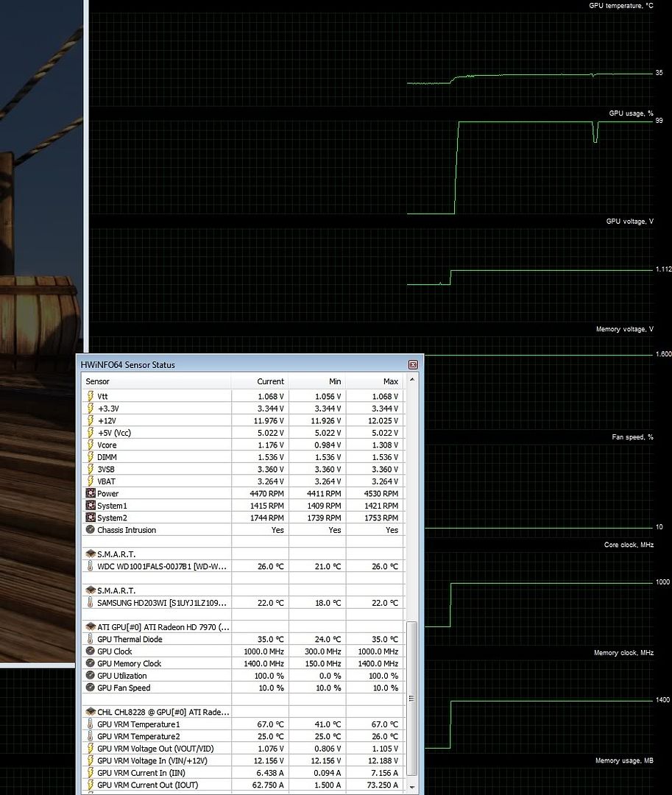The width and height of the screenshot is (672, 795).
Task: Select the GPU VRM Current In (IIN) row
Action: click(x=243, y=773)
